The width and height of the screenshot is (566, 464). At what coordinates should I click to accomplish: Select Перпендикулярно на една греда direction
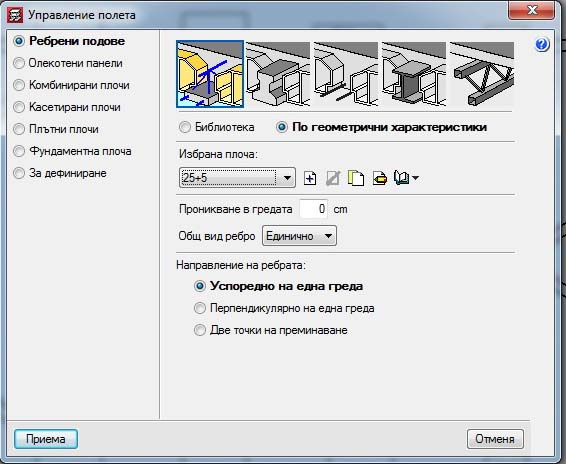tap(284, 308)
